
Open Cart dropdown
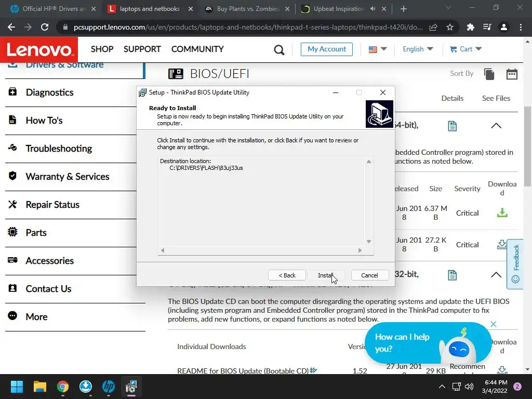tap(465, 49)
